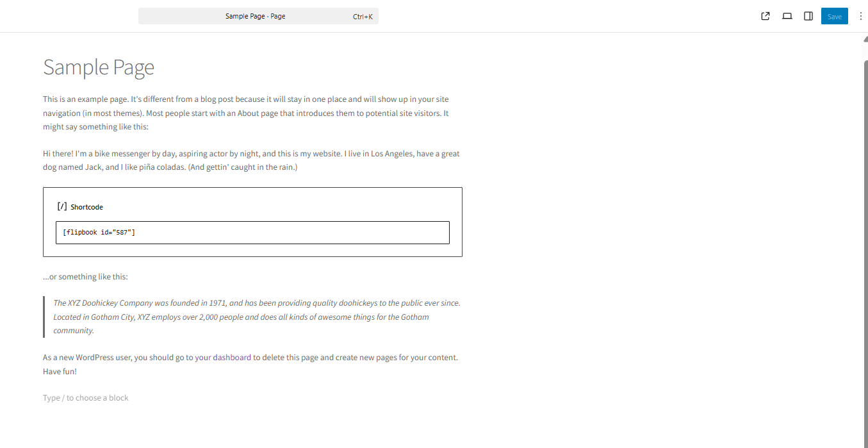Image resolution: width=868 pixels, height=448 pixels.
Task: Select the XYZ Doohickey Company quote block
Action: [256, 317]
